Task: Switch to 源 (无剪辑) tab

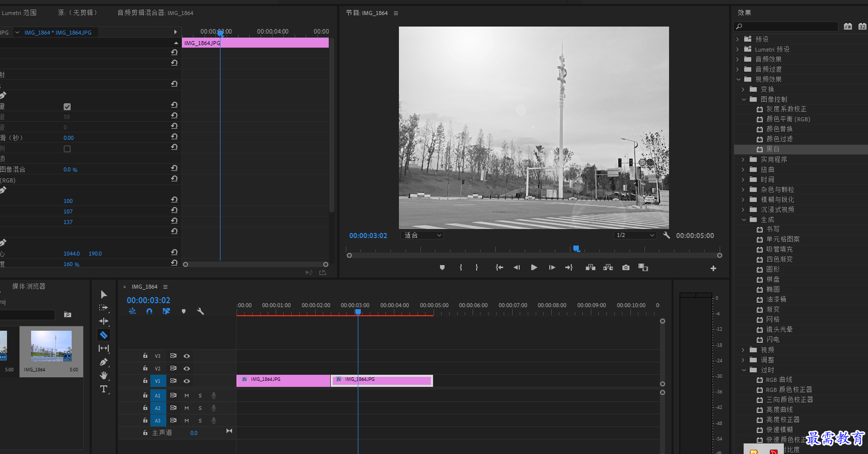Action: pos(78,13)
